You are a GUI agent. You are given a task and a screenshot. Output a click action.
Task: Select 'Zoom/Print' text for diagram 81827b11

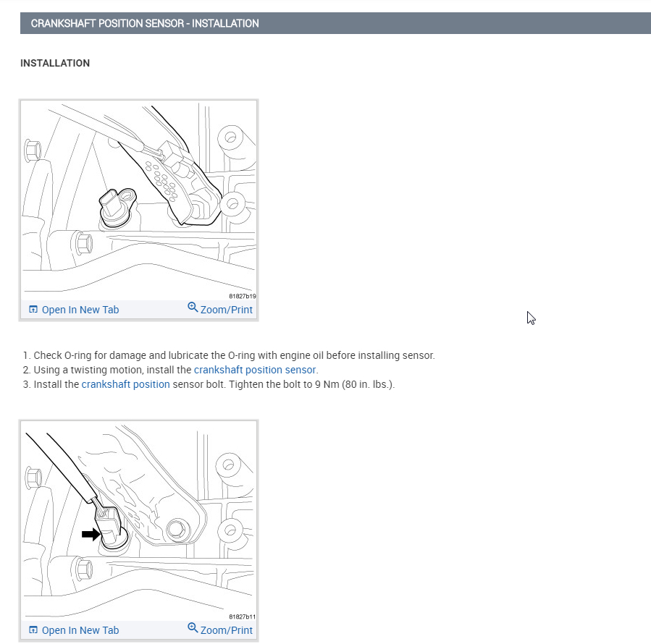coord(226,630)
